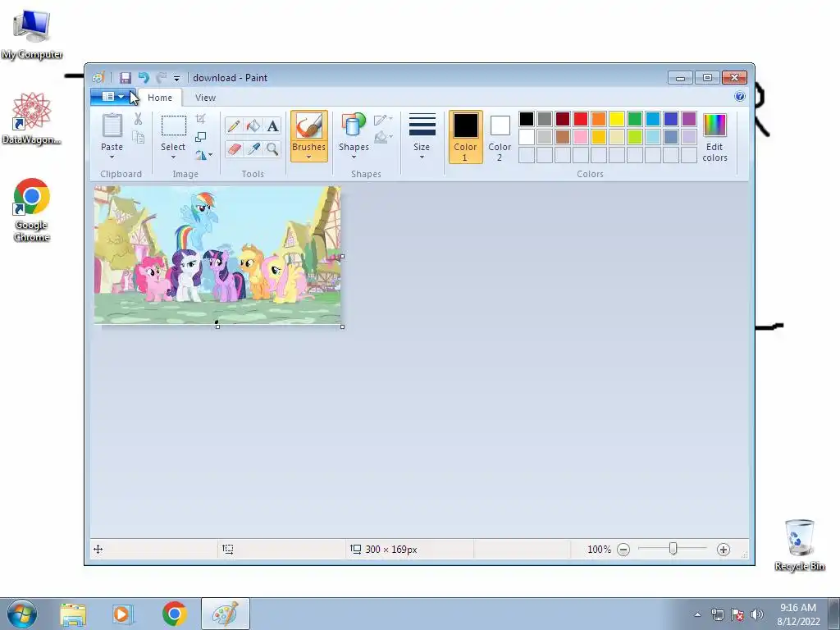840x630 pixels.
Task: Click the Action Center flag icon
Action: point(737,614)
